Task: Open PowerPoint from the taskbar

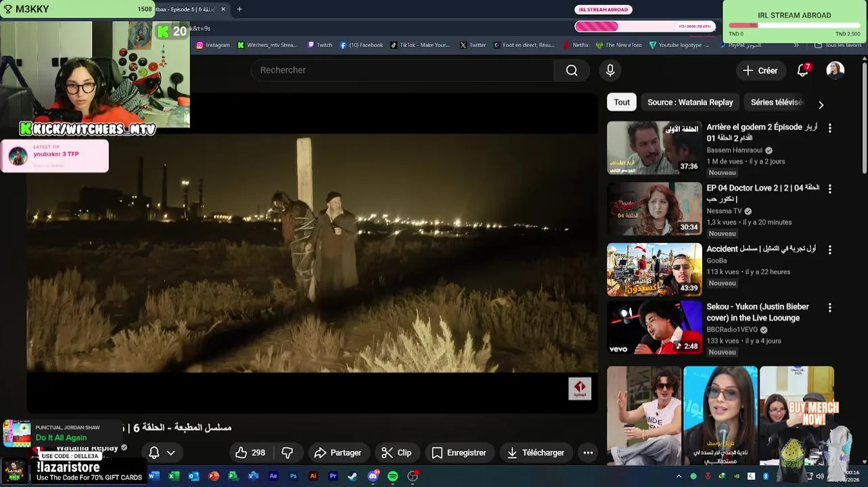Action: [x=214, y=476]
